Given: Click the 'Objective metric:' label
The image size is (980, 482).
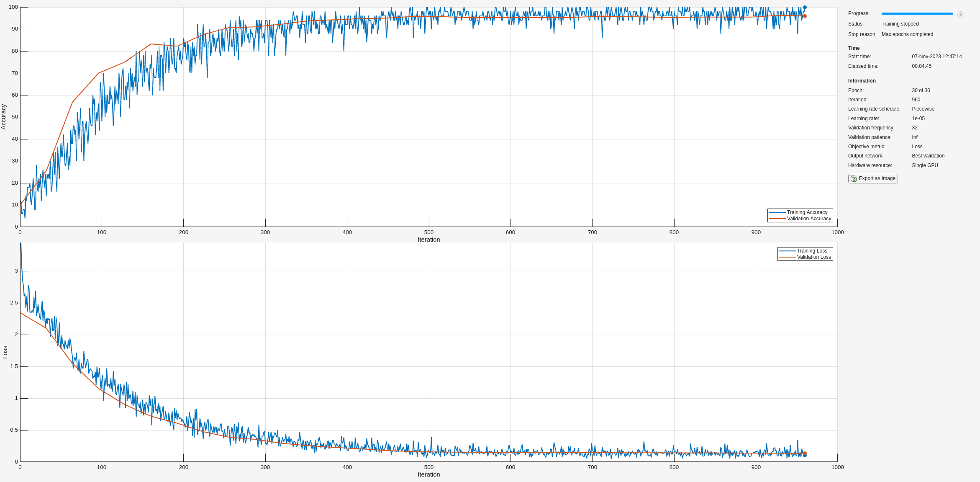Looking at the screenshot, I should (867, 147).
